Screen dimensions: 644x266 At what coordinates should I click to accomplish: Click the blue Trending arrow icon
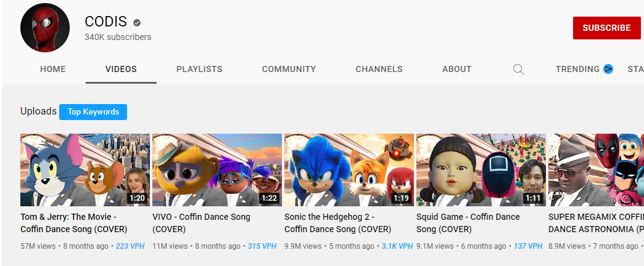(608, 69)
